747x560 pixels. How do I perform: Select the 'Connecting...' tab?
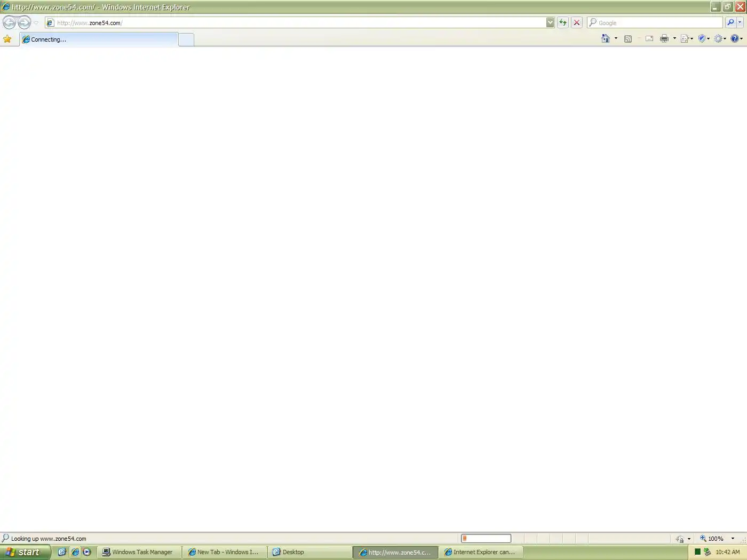pyautogui.click(x=99, y=39)
